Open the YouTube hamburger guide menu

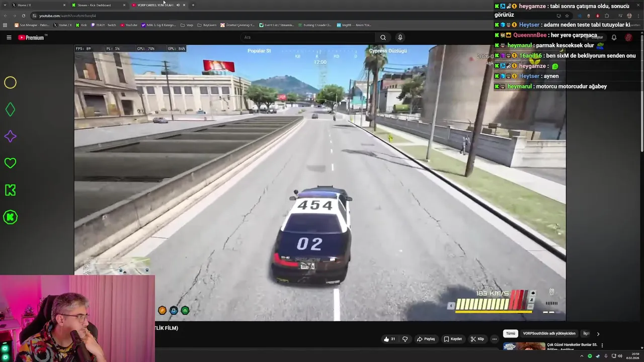point(9,37)
